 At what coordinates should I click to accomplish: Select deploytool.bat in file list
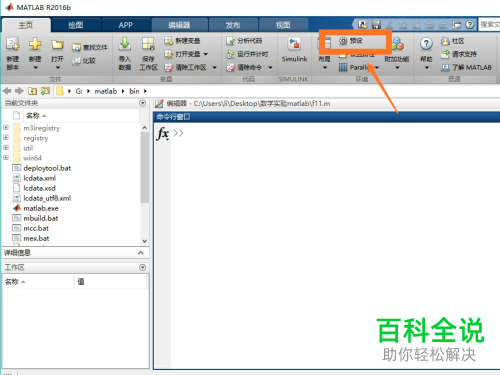point(47,168)
